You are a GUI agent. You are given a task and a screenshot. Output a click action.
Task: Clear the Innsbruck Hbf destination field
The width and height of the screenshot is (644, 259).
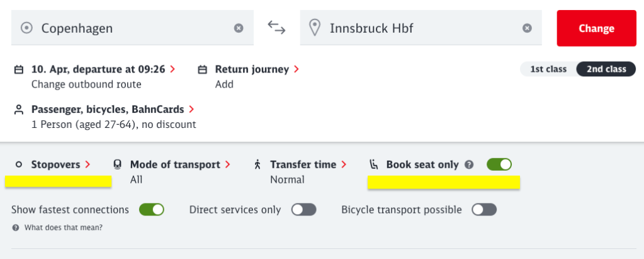(x=527, y=28)
